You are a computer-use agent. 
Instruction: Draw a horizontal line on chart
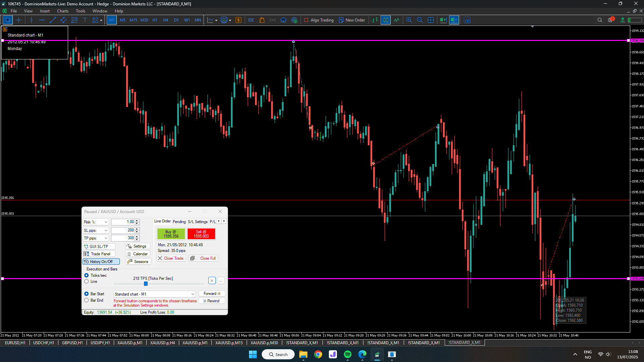coord(42,20)
